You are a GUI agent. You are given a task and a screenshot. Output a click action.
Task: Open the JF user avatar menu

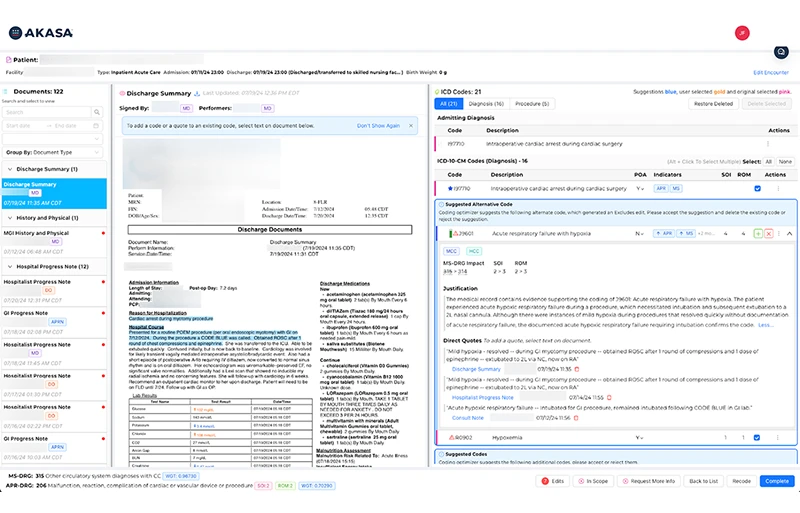coord(742,33)
